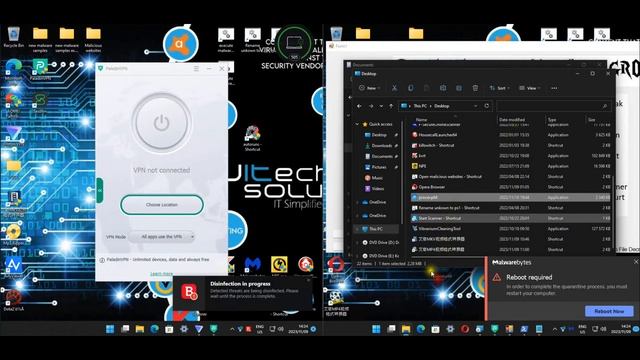
Task: Click the Delete trash icon in File Explorer
Action: (x=475, y=88)
